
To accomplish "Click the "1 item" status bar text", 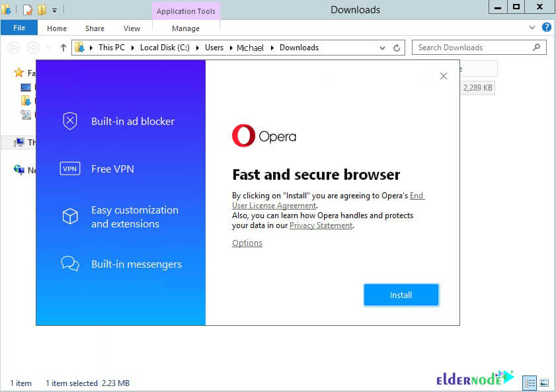I will [x=20, y=383].
